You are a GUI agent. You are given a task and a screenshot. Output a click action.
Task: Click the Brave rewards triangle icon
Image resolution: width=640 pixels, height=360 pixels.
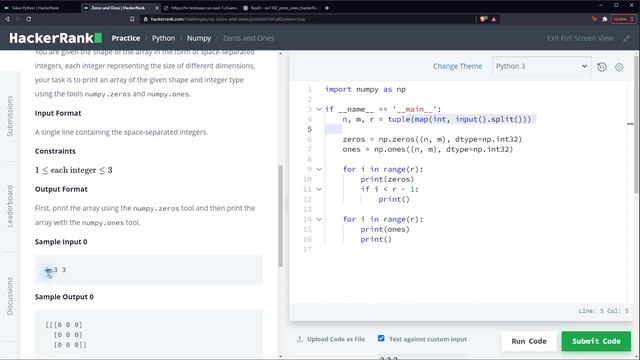click(494, 19)
